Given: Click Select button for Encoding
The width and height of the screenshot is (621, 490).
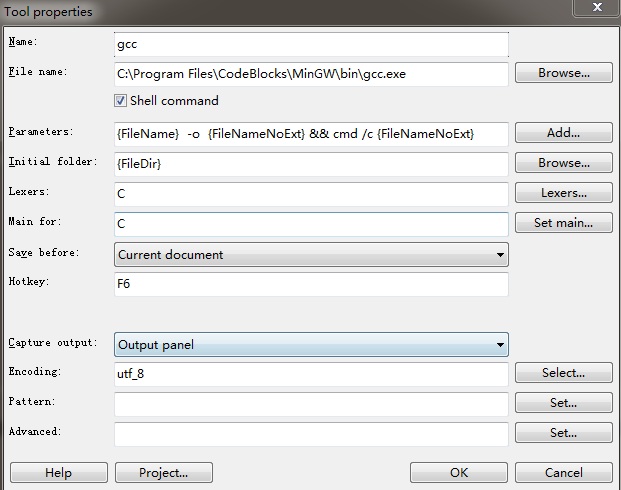Looking at the screenshot, I should point(563,373).
